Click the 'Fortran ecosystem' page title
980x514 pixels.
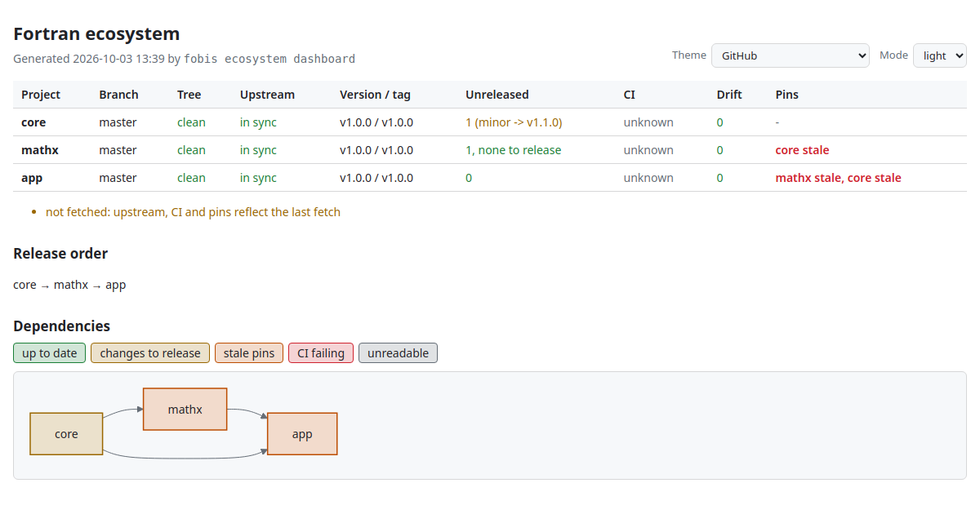pos(96,34)
